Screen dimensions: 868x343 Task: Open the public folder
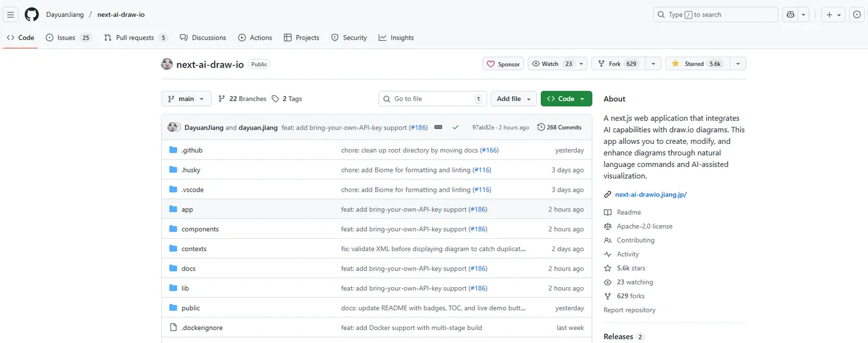190,308
